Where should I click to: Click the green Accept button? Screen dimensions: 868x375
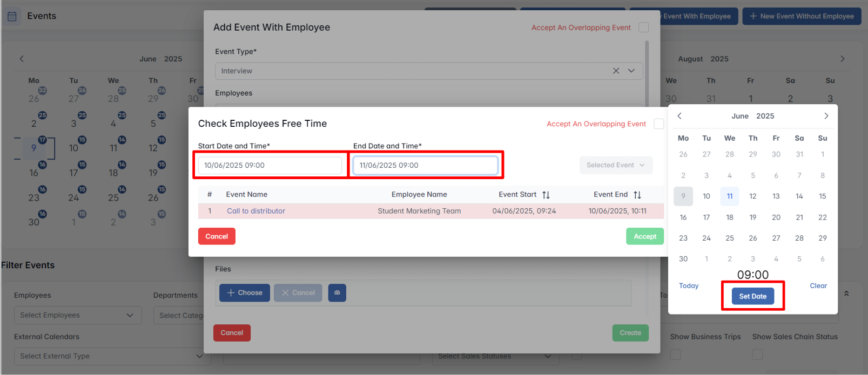click(x=644, y=236)
